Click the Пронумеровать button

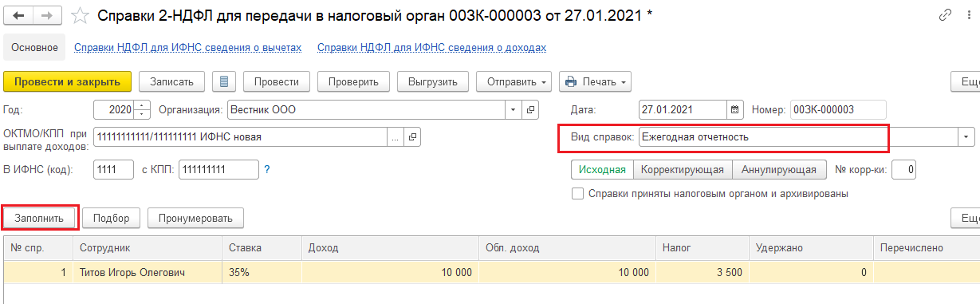pyautogui.click(x=195, y=218)
